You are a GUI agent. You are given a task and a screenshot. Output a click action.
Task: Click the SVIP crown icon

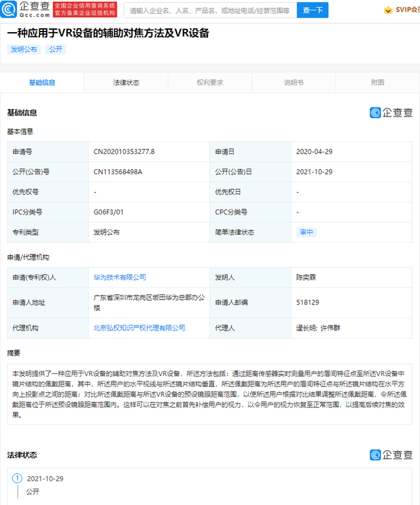[x=388, y=10]
